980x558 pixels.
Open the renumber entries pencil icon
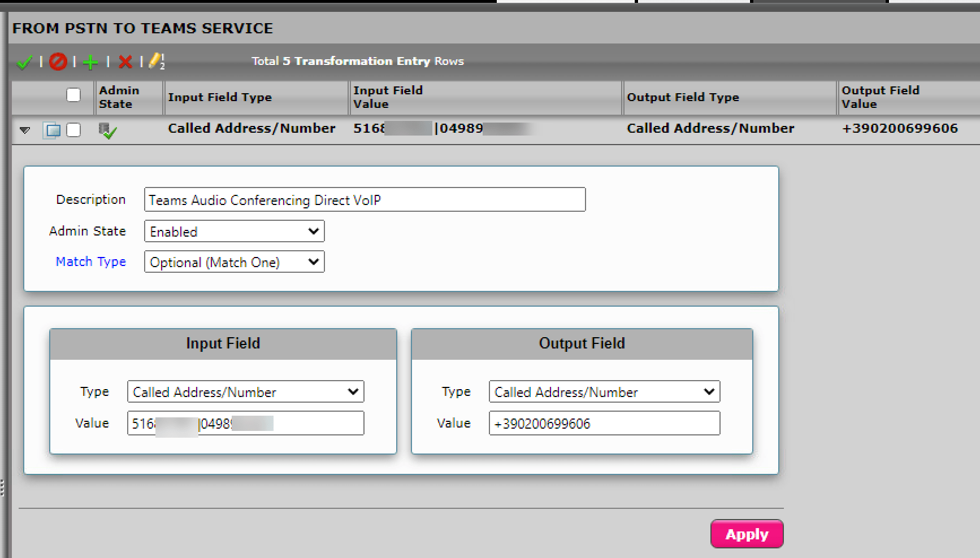tap(155, 62)
